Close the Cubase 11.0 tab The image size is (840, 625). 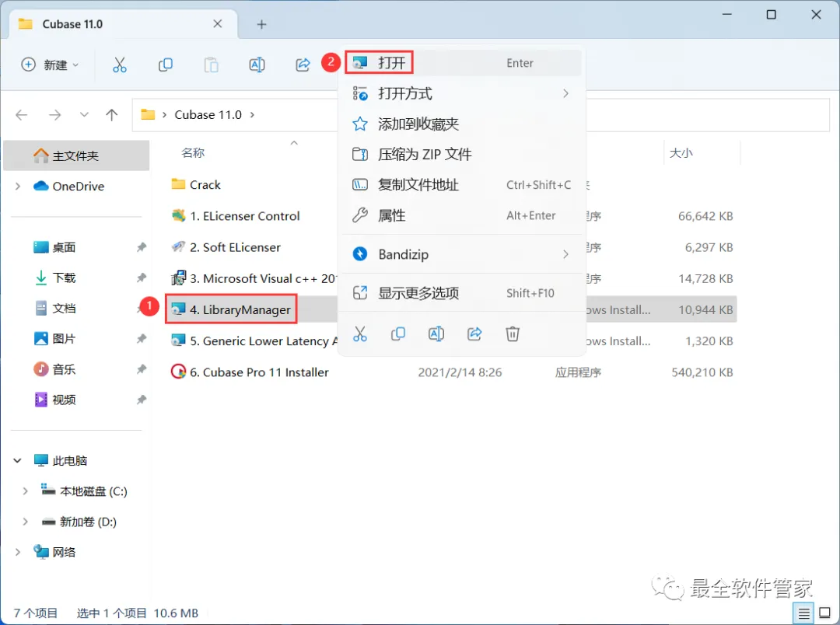(x=218, y=24)
